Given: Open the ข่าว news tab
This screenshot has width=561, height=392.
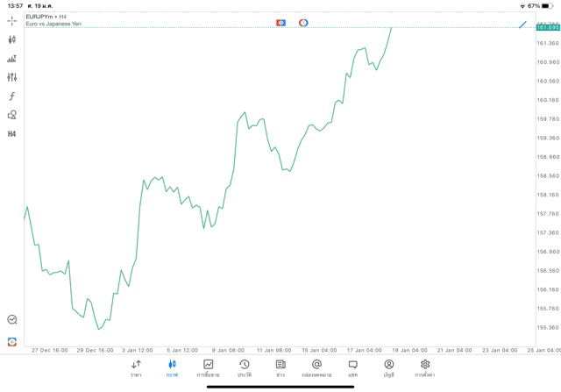Looking at the screenshot, I should [280, 368].
